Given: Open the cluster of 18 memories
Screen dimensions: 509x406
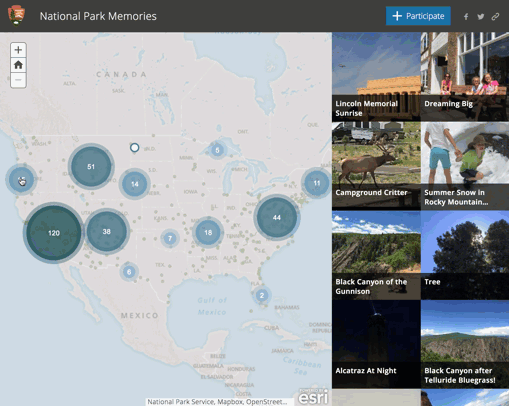Looking at the screenshot, I should (x=208, y=232).
